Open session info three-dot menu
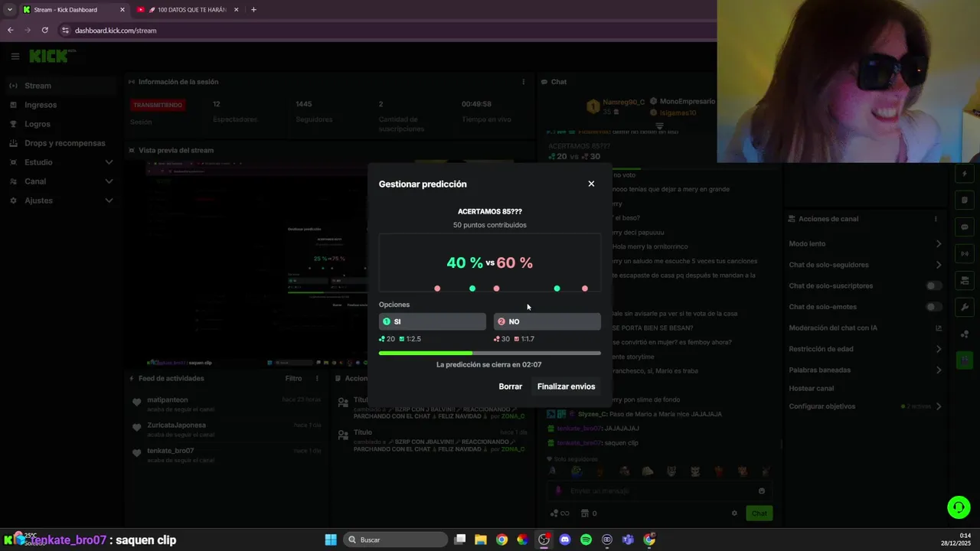The height and width of the screenshot is (551, 980). (524, 82)
